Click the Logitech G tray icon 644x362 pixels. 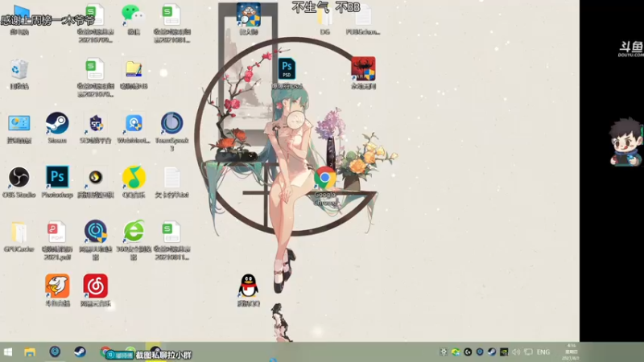click(468, 352)
